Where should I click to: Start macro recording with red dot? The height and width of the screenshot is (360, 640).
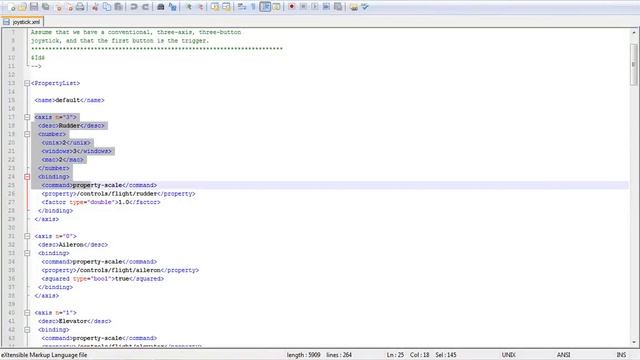tap(291, 7)
